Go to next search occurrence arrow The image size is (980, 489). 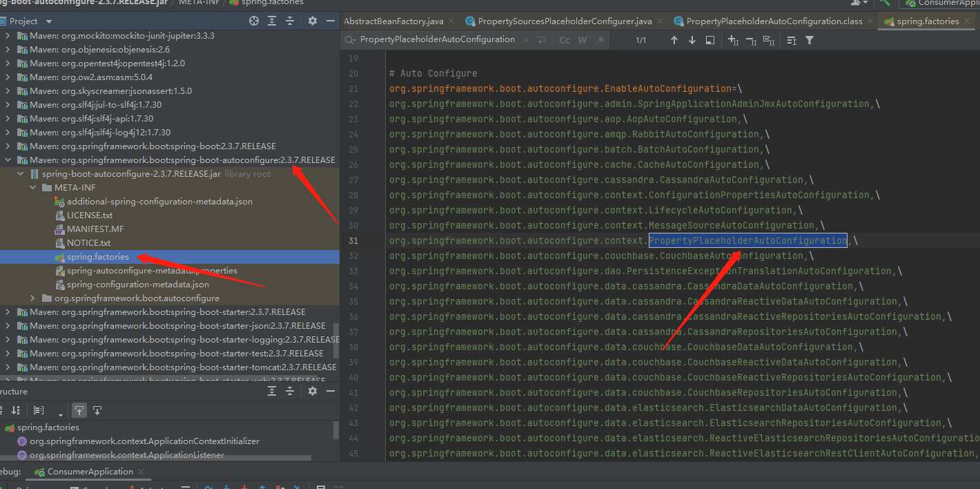click(692, 40)
